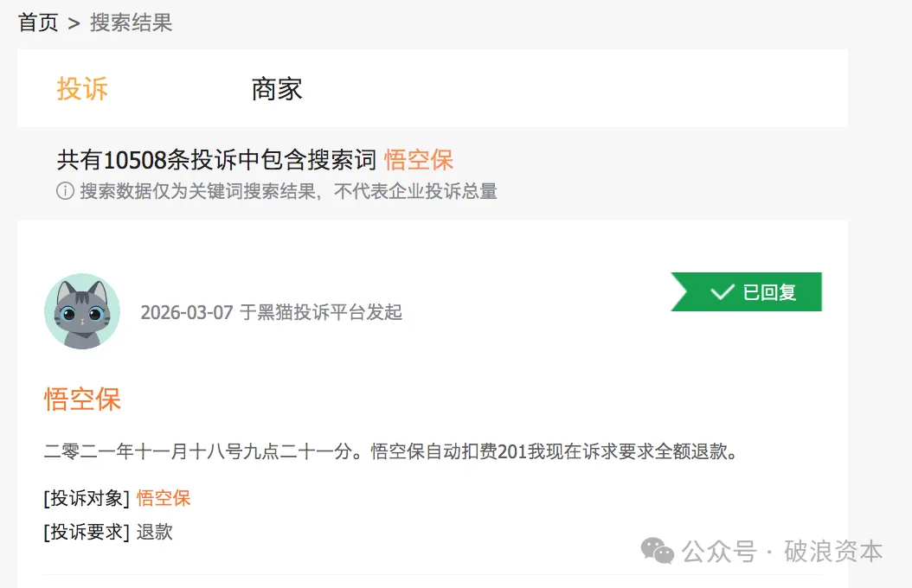This screenshot has width=912, height=588.
Task: Open the 悟空保 complaint title
Action: 82,399
